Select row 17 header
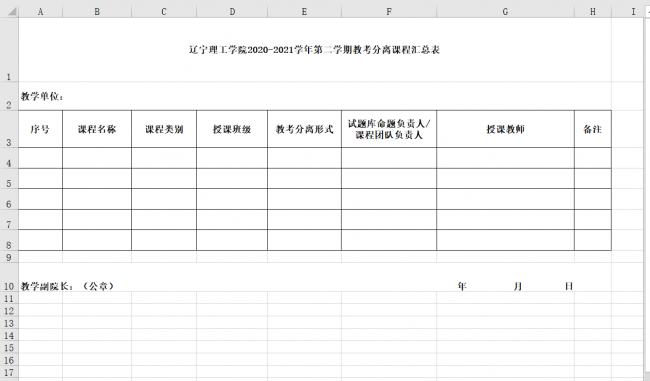650x381 pixels. tap(9, 371)
